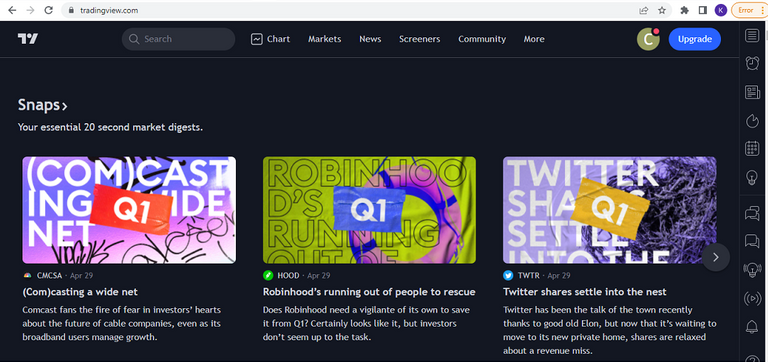The height and width of the screenshot is (362, 768).
Task: Open private chats speech bubble icon
Action: (x=752, y=242)
